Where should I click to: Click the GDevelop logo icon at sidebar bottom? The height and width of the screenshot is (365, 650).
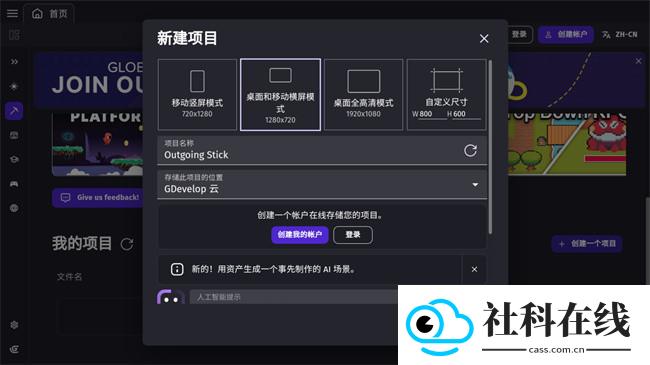click(14, 349)
